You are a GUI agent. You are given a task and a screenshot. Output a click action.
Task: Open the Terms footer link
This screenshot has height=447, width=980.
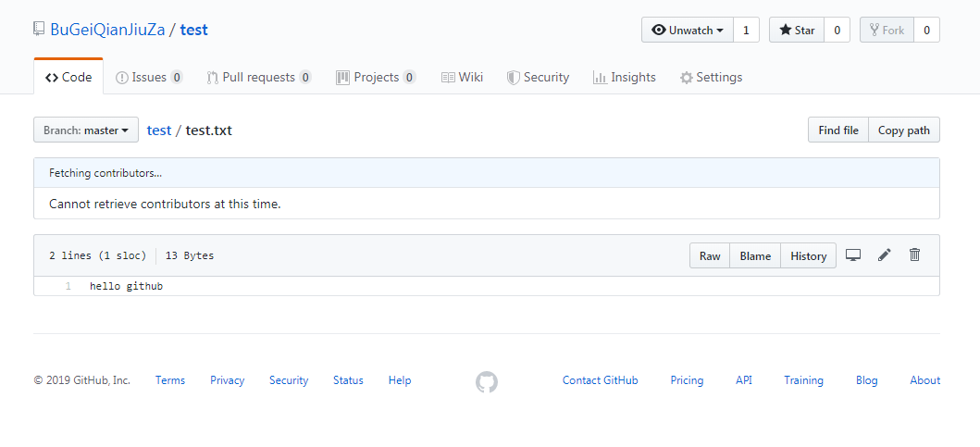click(170, 380)
